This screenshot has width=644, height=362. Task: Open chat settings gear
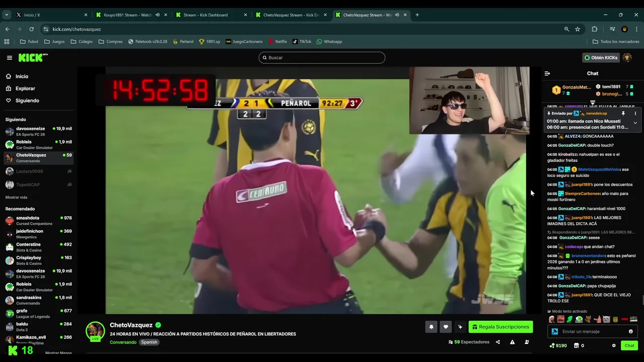pyautogui.click(x=614, y=345)
